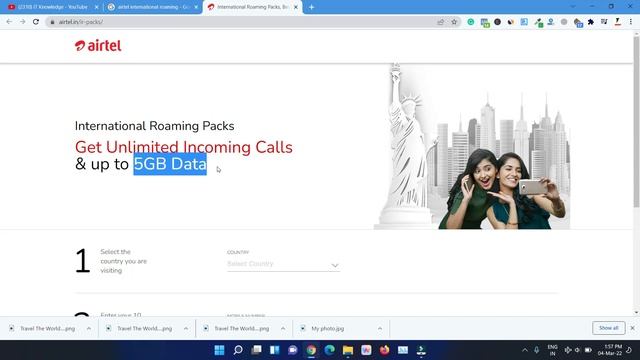Open the Select Country dropdown
The width and height of the screenshot is (640, 360).
[283, 264]
